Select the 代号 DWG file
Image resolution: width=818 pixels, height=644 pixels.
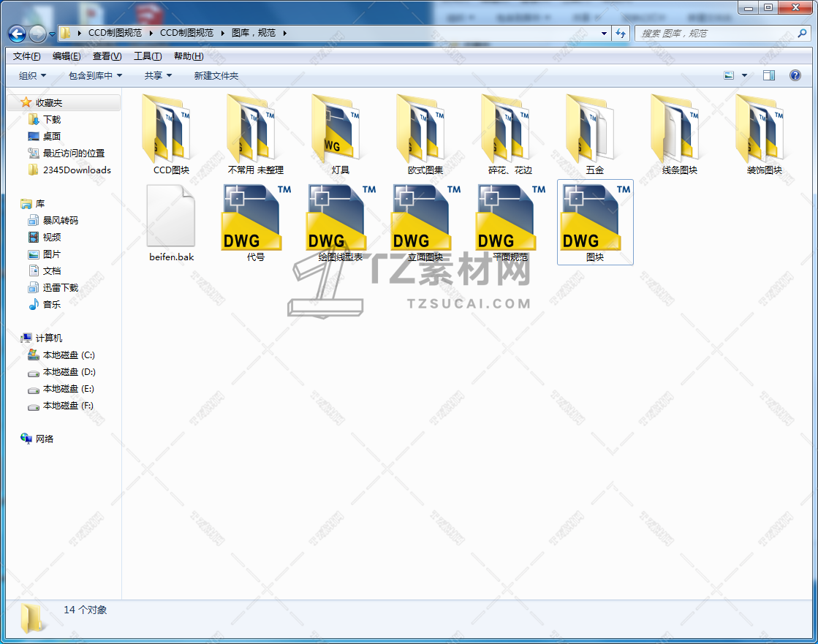pyautogui.click(x=256, y=223)
